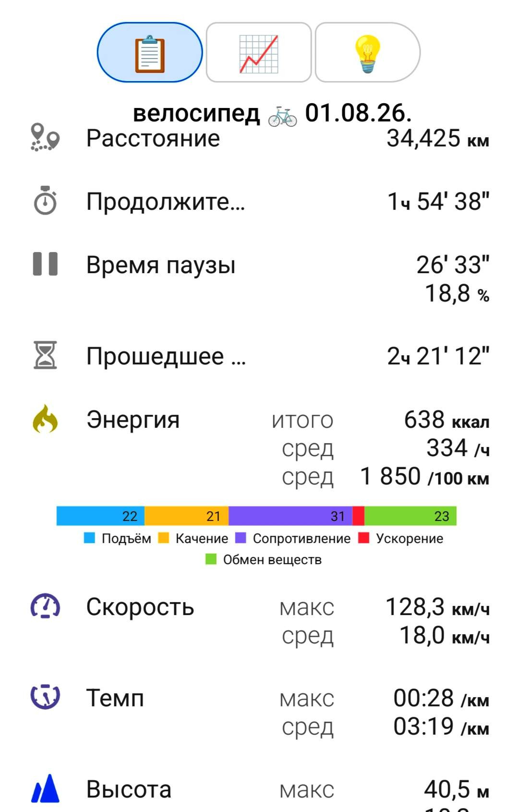Select the blue Подъём segment of energy bar
This screenshot has width=518, height=812.
tap(100, 516)
